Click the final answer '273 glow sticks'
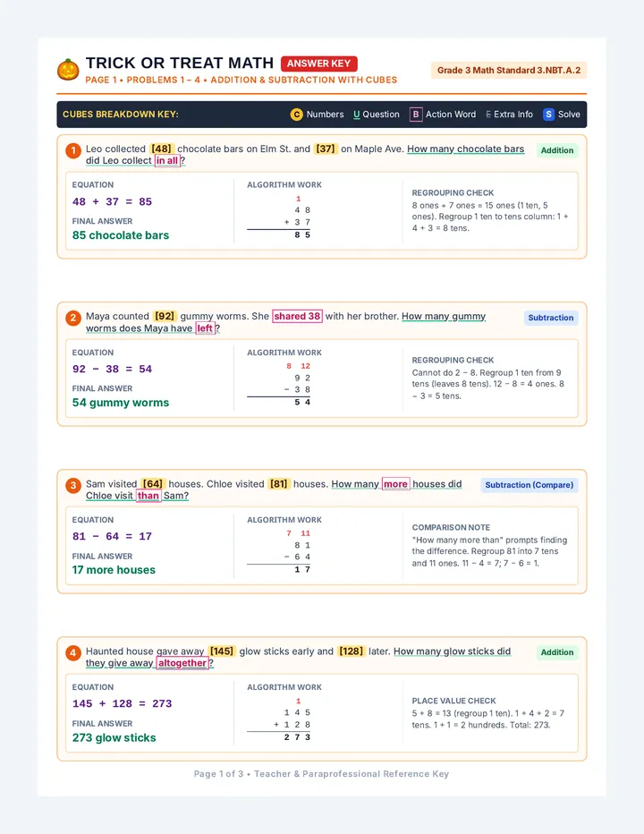This screenshot has height=834, width=644. 114,737
